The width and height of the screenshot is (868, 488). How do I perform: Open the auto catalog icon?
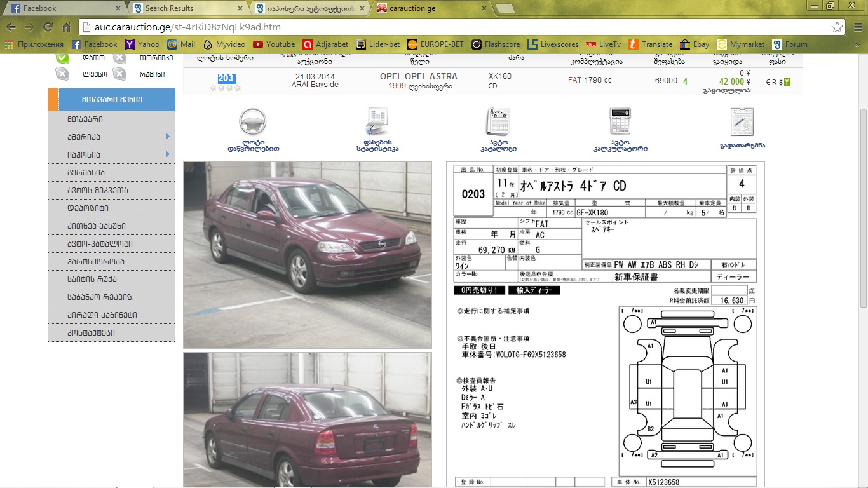[x=498, y=122]
